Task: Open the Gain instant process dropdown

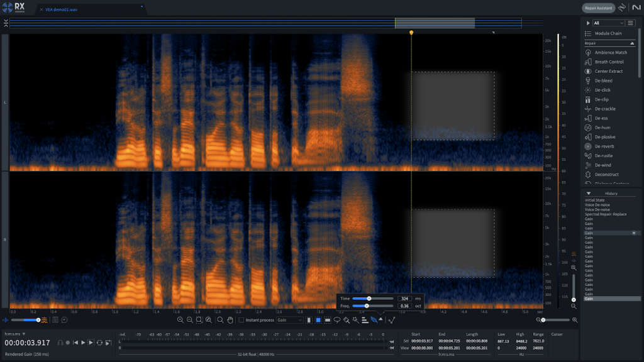Action: (290, 320)
